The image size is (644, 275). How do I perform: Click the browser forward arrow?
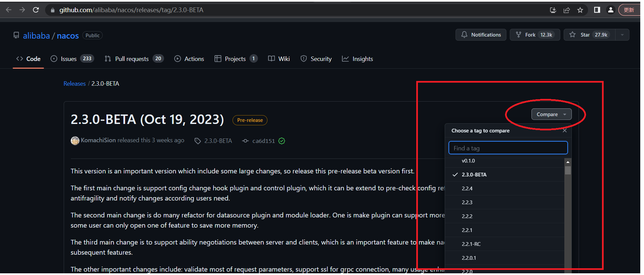[22, 10]
